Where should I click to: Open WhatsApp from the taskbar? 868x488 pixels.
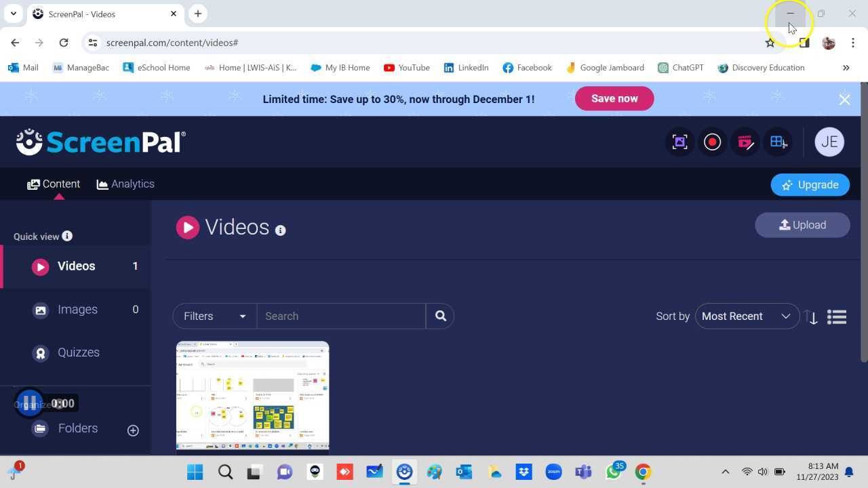pos(614,472)
